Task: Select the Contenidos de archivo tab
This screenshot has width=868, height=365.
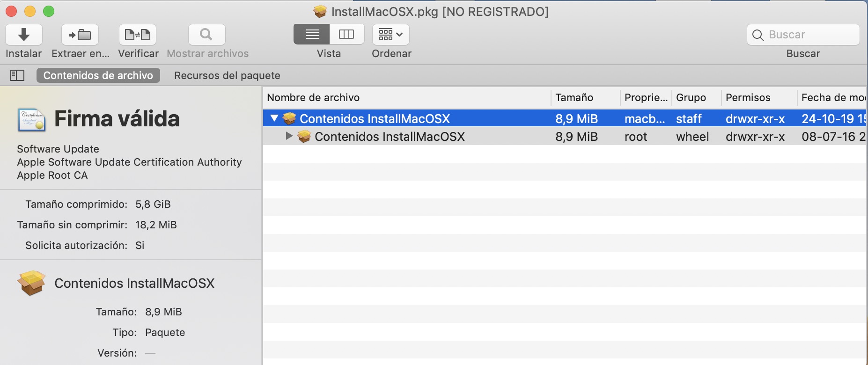Action: [98, 75]
